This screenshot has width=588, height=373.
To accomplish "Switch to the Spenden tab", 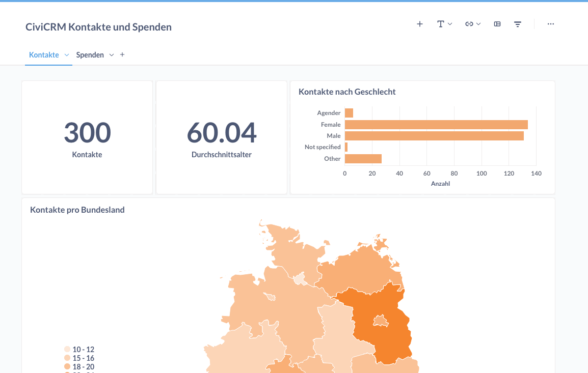I will tap(90, 55).
